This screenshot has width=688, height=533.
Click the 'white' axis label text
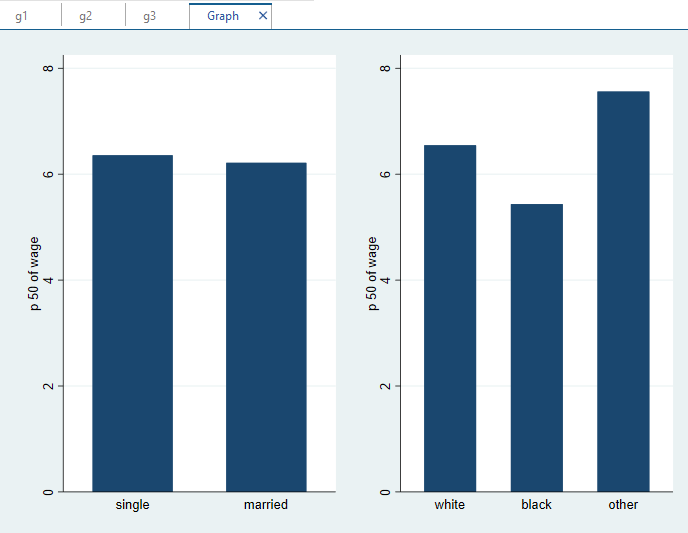pyautogui.click(x=449, y=505)
